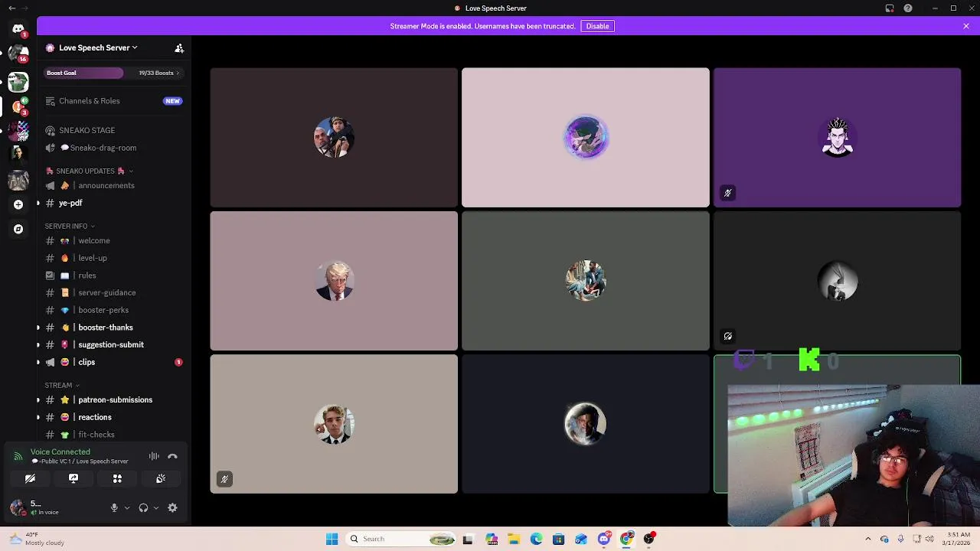Turn on camera in the voice panel

(x=30, y=478)
